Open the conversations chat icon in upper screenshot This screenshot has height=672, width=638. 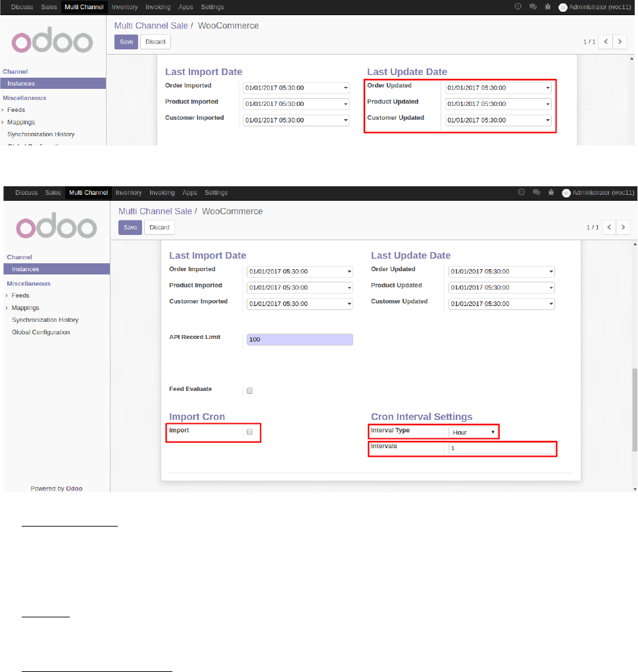(x=533, y=7)
